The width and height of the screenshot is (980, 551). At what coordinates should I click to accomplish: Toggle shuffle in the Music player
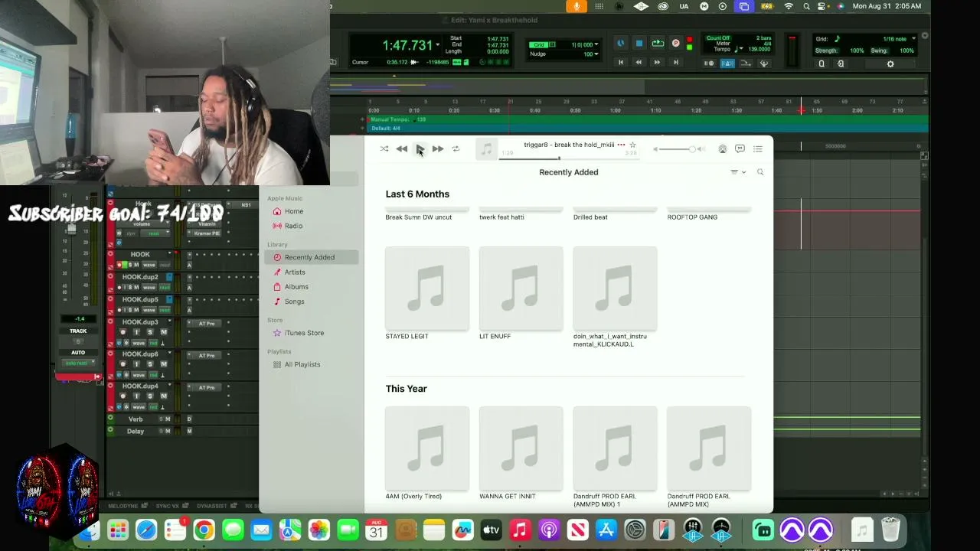pos(384,149)
